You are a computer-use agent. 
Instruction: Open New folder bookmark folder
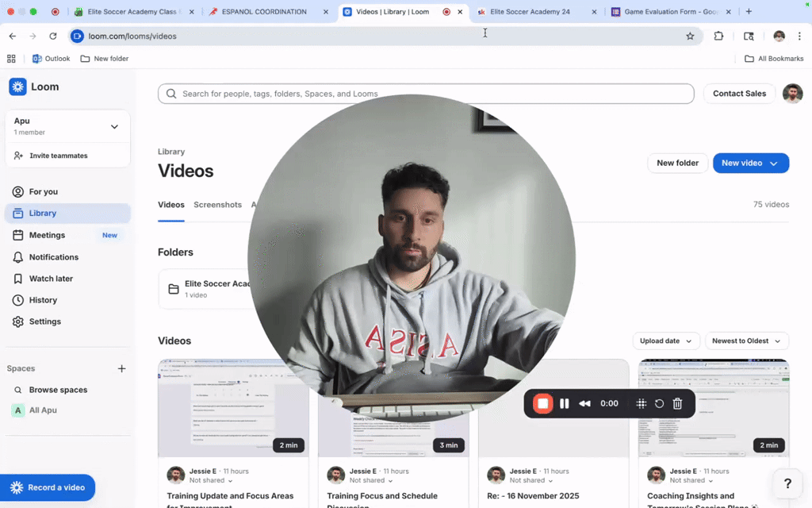coord(105,59)
